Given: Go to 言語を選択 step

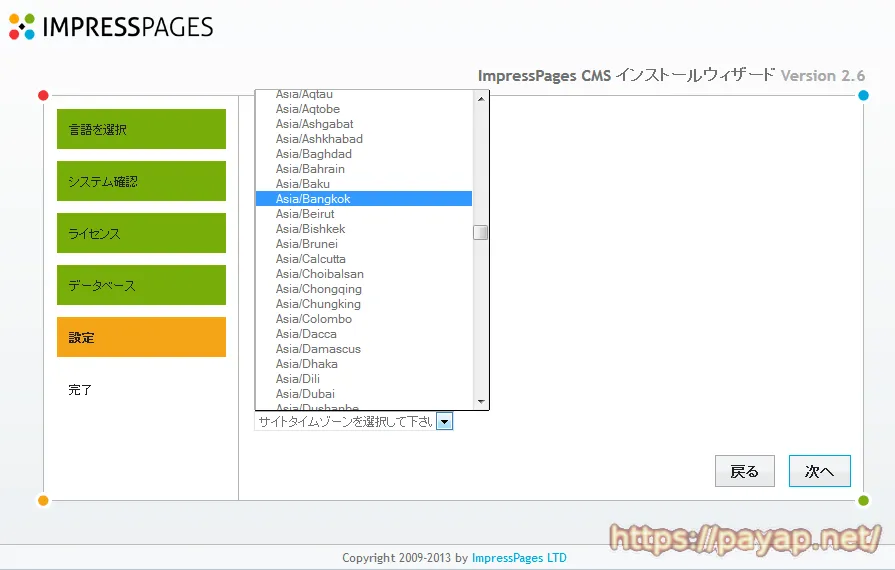Looking at the screenshot, I should 142,129.
